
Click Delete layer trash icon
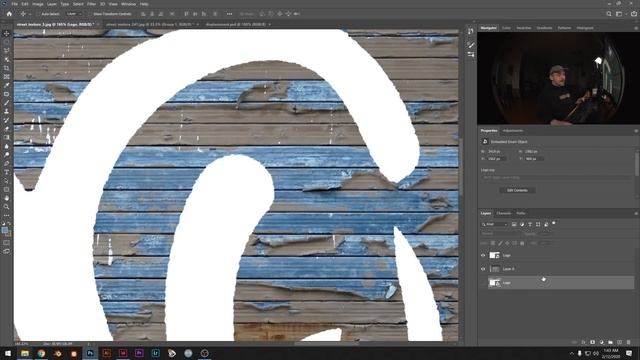point(629,342)
